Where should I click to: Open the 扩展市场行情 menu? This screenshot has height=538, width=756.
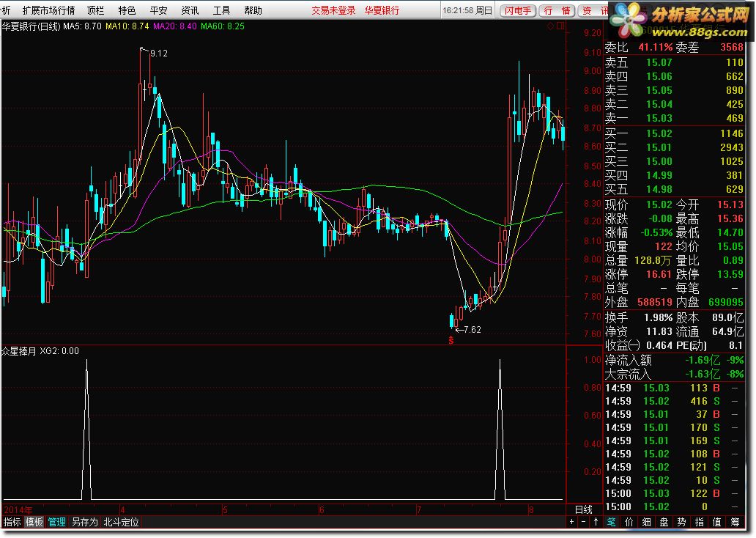coord(48,10)
